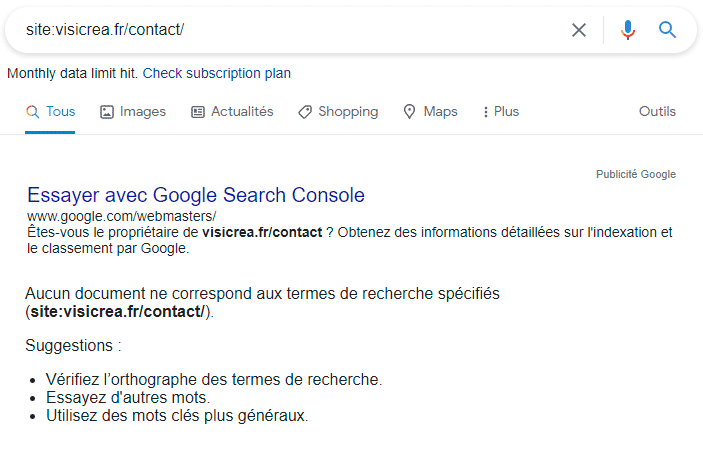Clear the search query with the X icon
This screenshot has width=703, height=472.
578,30
